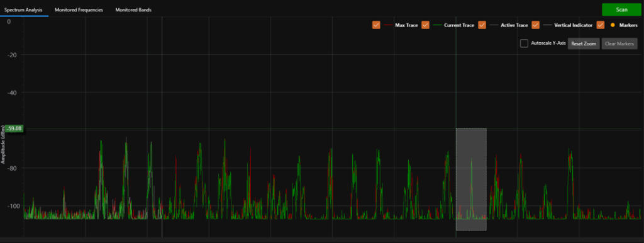
Task: Toggle the Current Trace checkbox
Action: (x=426, y=25)
